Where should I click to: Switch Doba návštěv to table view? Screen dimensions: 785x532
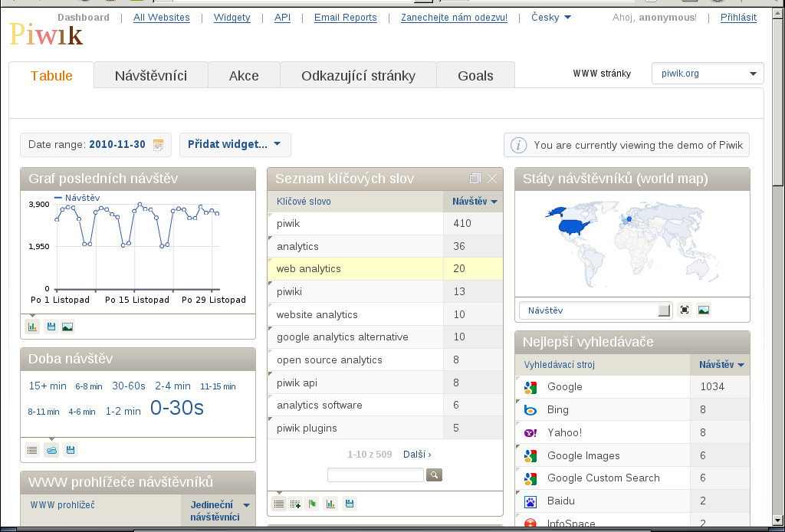coord(32,450)
